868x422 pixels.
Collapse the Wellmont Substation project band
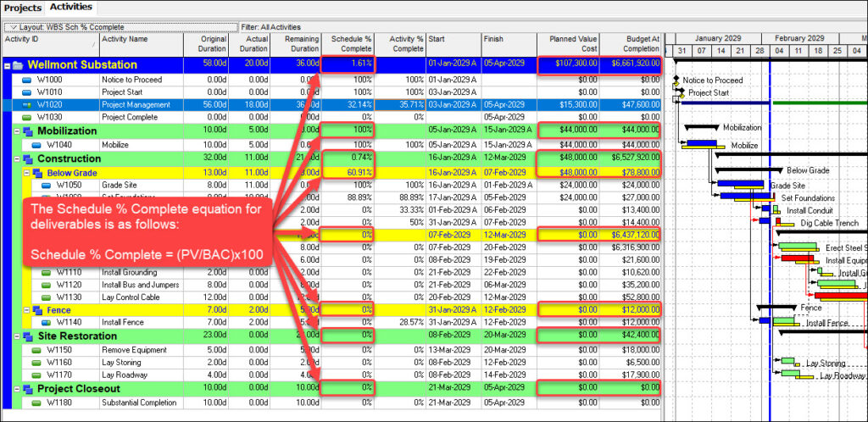coord(7,65)
